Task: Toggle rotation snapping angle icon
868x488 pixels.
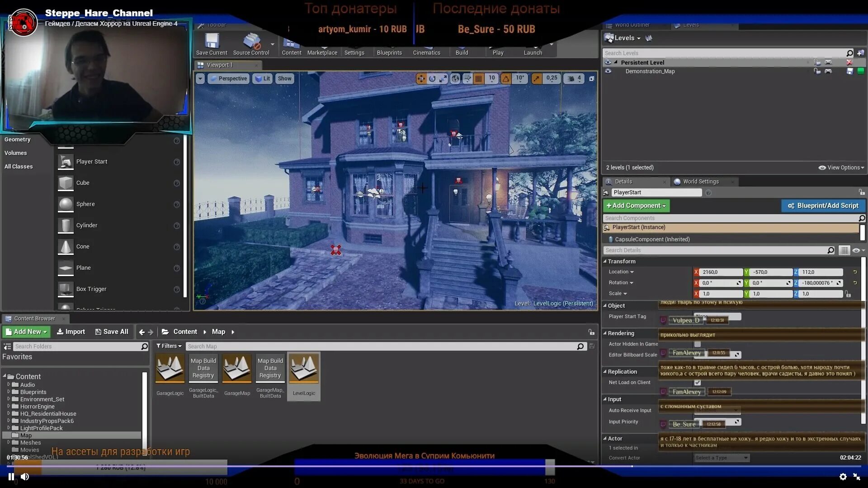Action: (x=506, y=79)
